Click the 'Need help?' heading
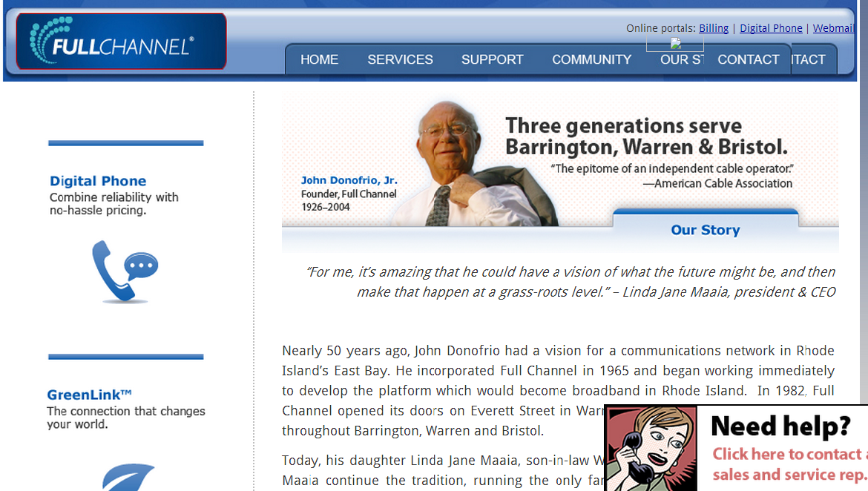This screenshot has height=491, width=868. (780, 426)
